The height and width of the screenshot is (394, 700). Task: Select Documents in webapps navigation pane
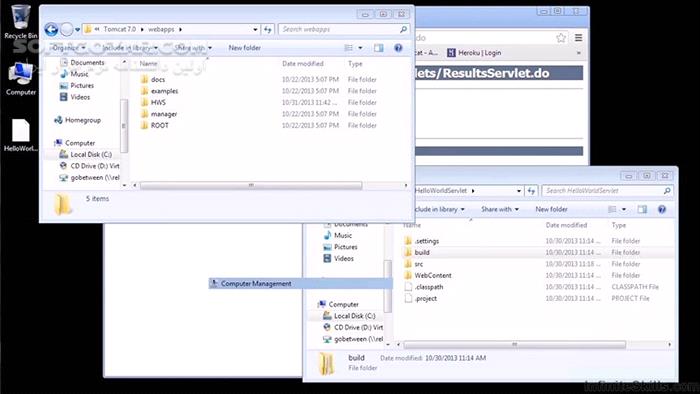click(83, 62)
